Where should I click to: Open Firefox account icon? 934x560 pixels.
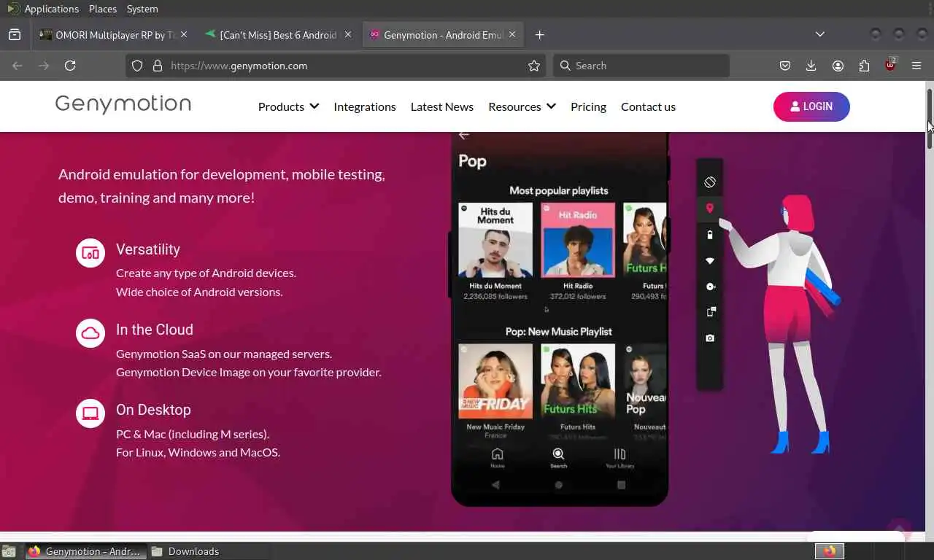pos(838,66)
